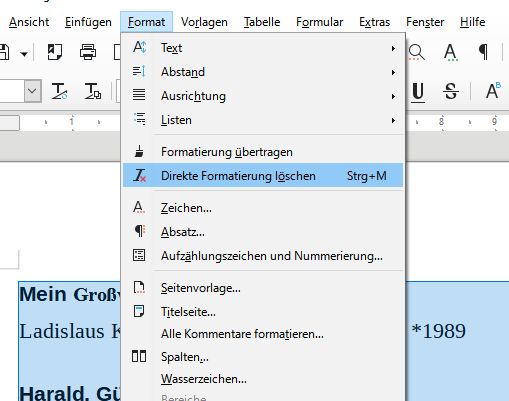509x401 pixels.
Task: Toggle formatting marks pilcrow icon
Action: point(483,52)
